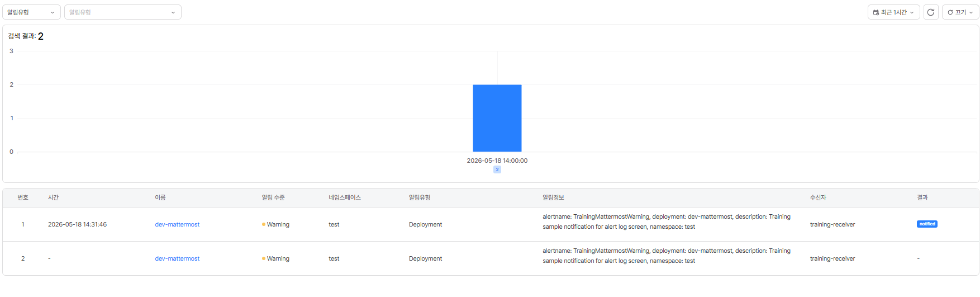
Task: Open the 최근 1시간 time range picker
Action: pos(893,12)
